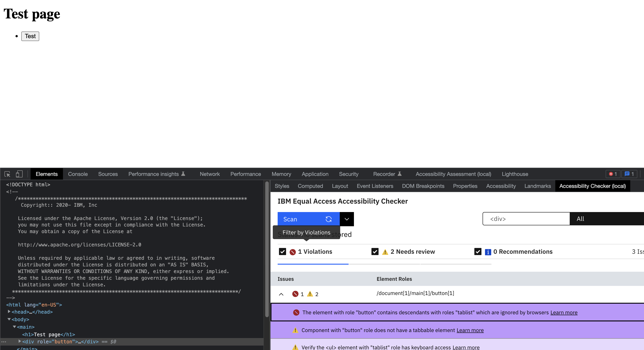
Task: Click the blue Violations filter progress bar
Action: [313, 263]
